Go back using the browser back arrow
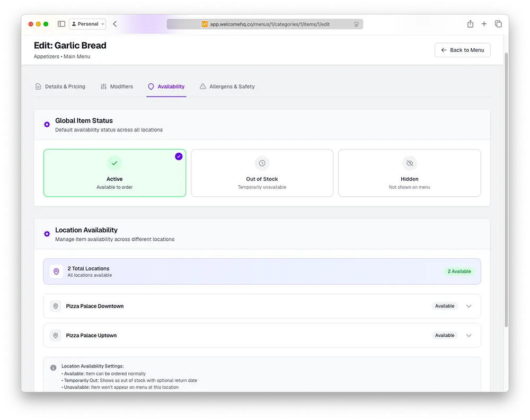This screenshot has height=420, width=530. (x=115, y=24)
